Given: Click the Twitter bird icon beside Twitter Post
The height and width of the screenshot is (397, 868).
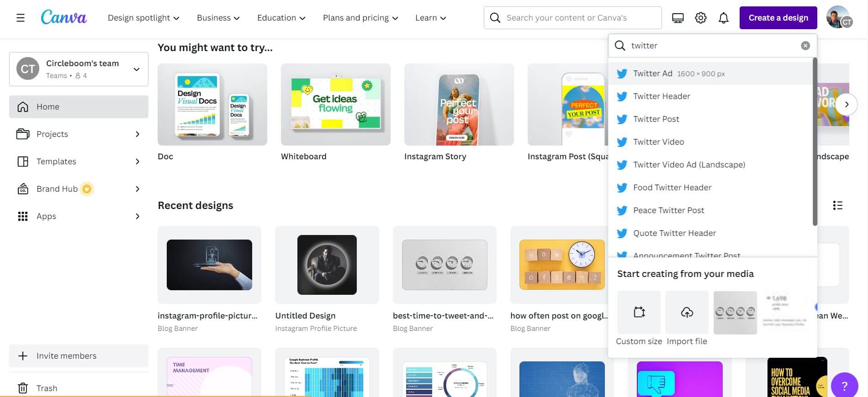Looking at the screenshot, I should (622, 119).
